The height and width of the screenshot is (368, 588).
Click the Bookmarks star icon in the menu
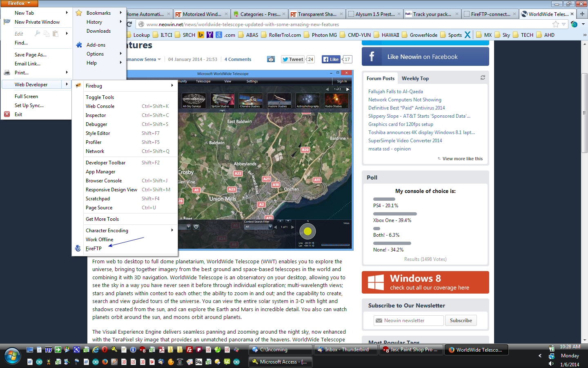coord(79,13)
